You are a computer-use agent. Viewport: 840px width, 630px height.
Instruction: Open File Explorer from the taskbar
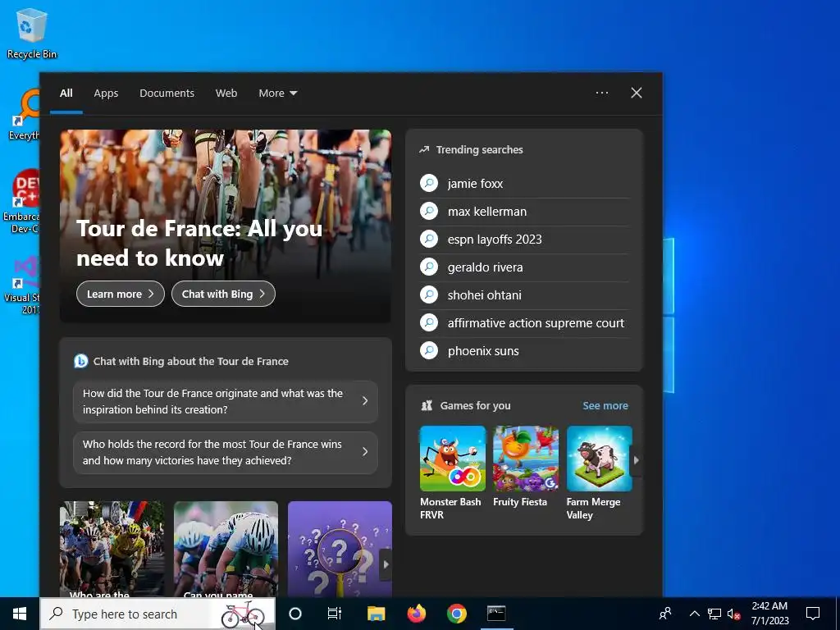click(376, 614)
